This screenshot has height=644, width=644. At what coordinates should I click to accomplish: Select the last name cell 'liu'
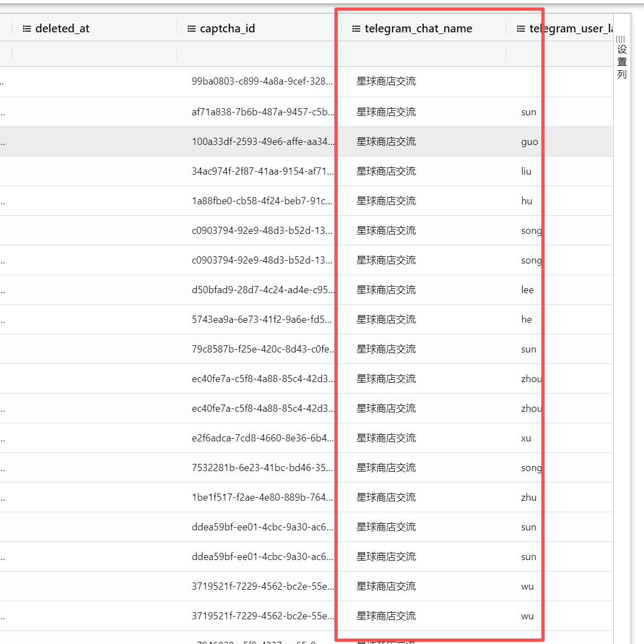pyautogui.click(x=526, y=171)
